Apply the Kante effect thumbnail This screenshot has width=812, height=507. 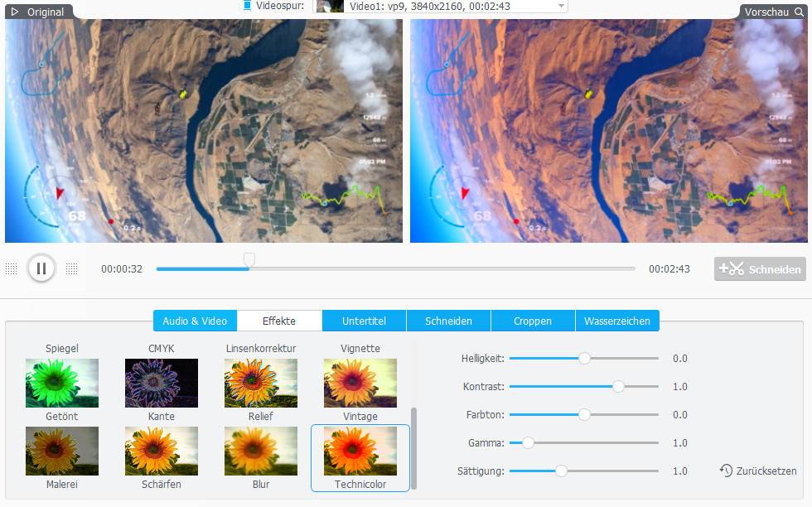point(161,384)
